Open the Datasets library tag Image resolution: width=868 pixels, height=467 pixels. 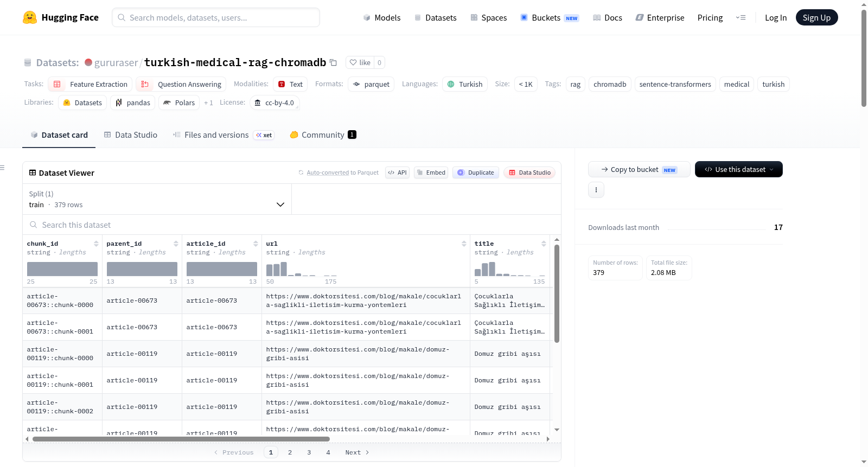tap(82, 103)
